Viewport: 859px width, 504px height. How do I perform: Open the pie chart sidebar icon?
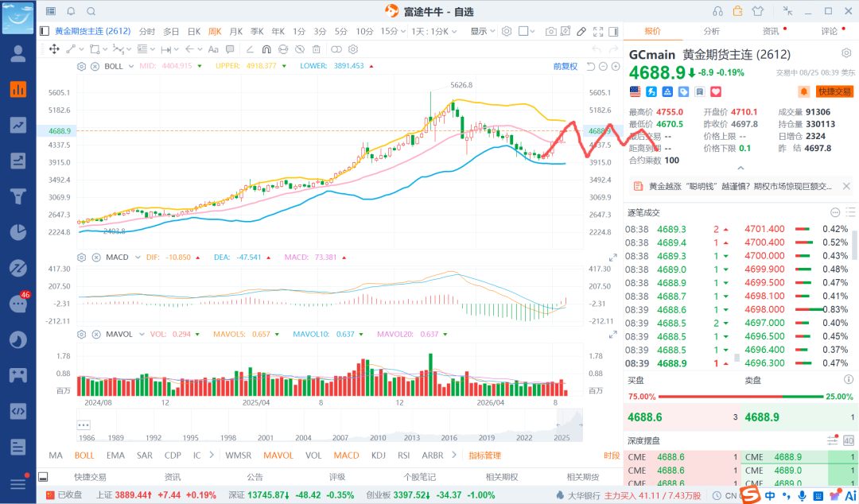pos(18,232)
